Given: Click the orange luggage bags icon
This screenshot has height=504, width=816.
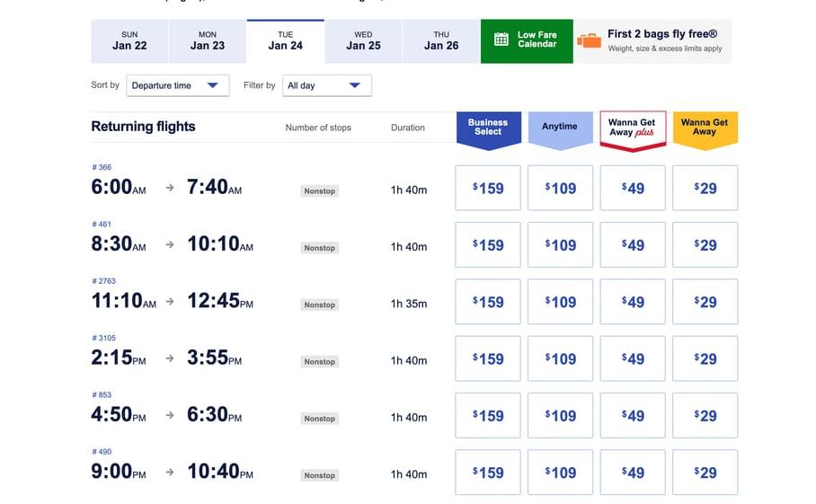Looking at the screenshot, I should pyautogui.click(x=590, y=40).
